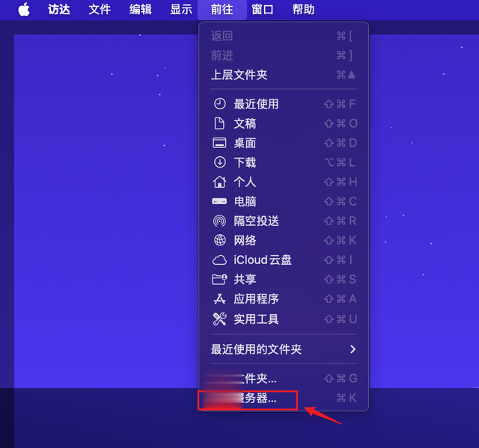
Task: Open the 文件 menu in menu bar
Action: [100, 10]
